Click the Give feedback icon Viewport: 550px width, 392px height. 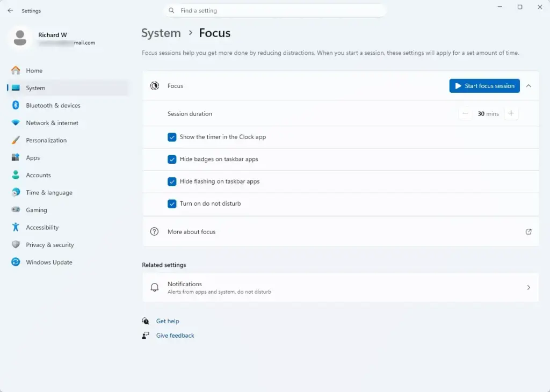[146, 336]
